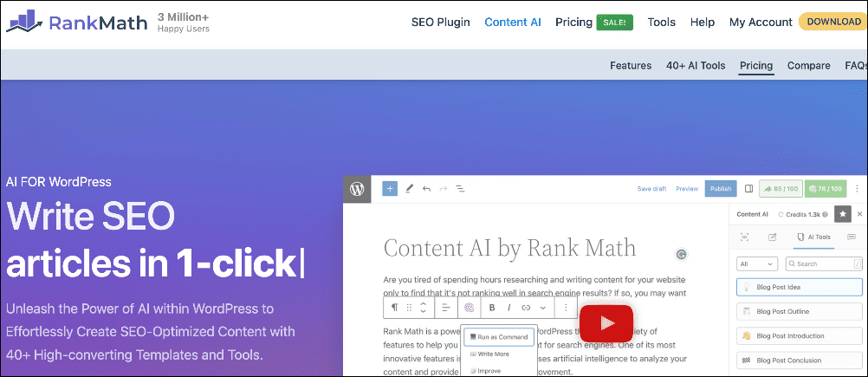868x377 pixels.
Task: Open the research tab icon in Content AI
Action: 744,237
